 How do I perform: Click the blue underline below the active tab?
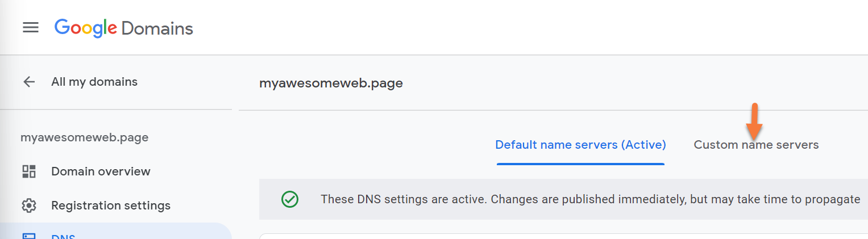[580, 164]
